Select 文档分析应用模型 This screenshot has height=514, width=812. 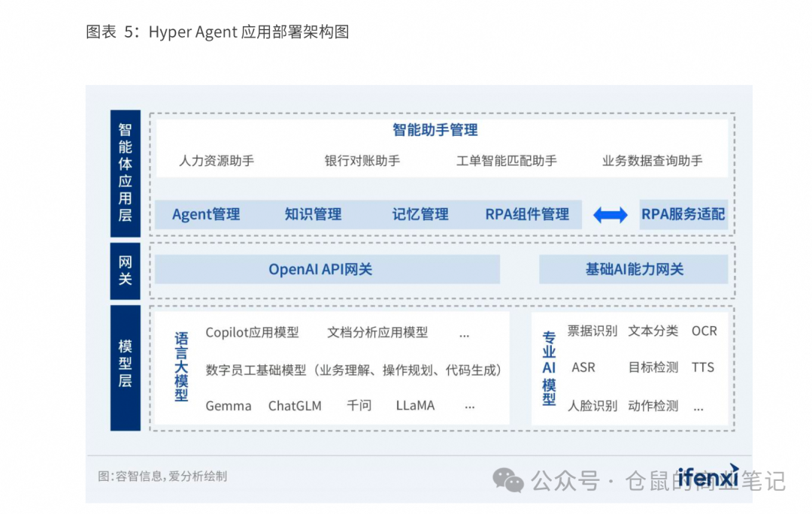coord(377,332)
